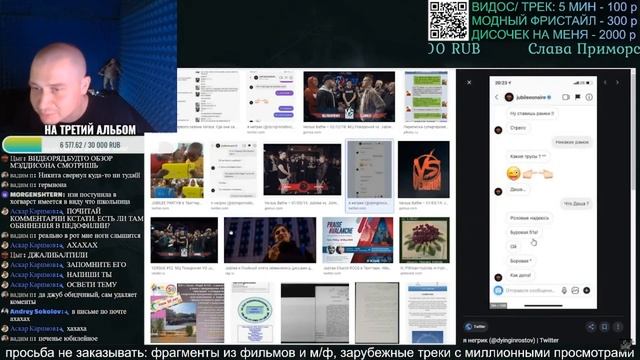Open the orange VS logo thumbnail
The width and height of the screenshot is (640, 360).
pyautogui.click(x=424, y=169)
